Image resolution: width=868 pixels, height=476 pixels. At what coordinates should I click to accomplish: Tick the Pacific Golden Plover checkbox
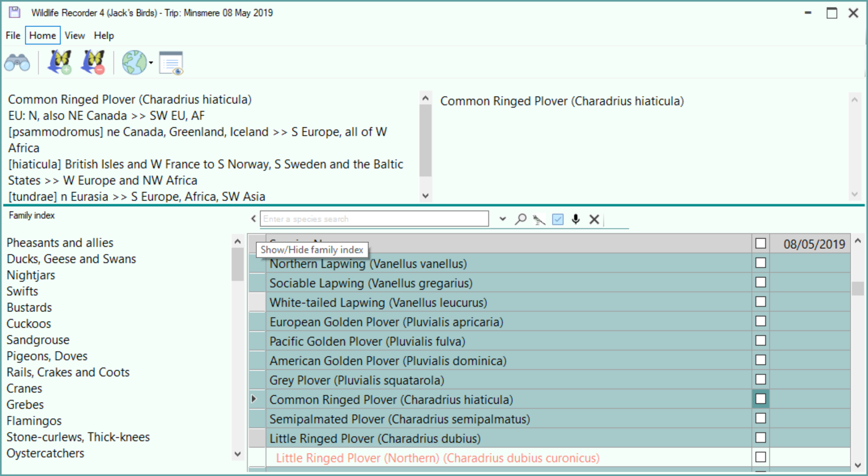(761, 341)
